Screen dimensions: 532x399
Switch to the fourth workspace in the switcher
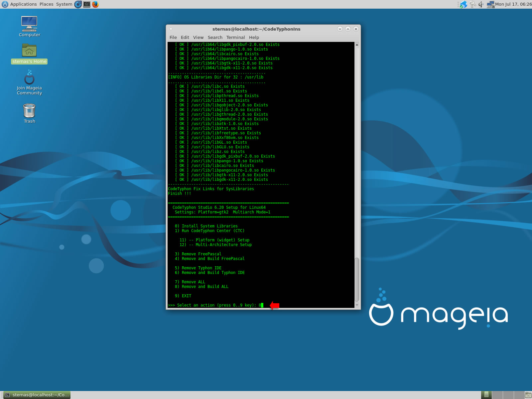pyautogui.click(x=519, y=395)
